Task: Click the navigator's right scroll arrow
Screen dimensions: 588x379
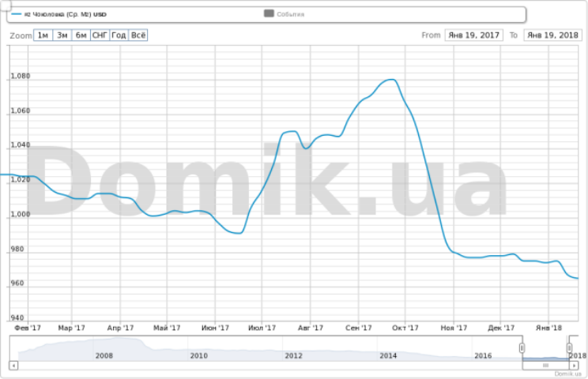Action: [x=574, y=365]
